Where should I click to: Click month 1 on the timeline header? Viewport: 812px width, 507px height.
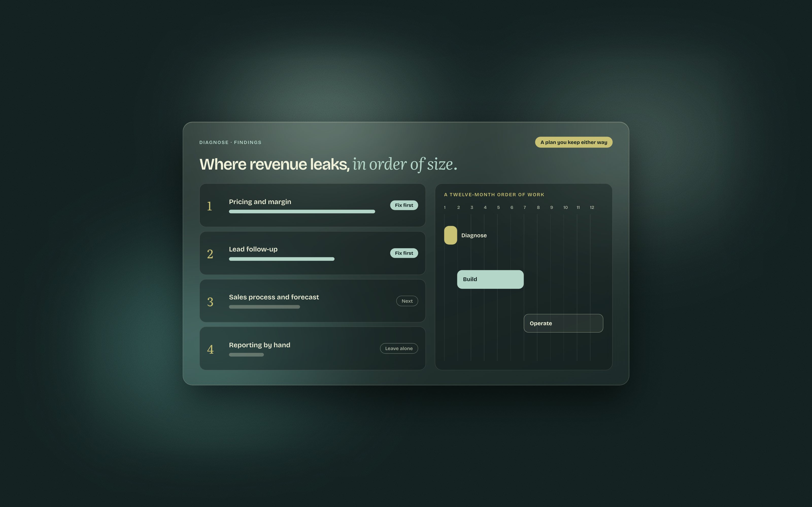(x=445, y=208)
